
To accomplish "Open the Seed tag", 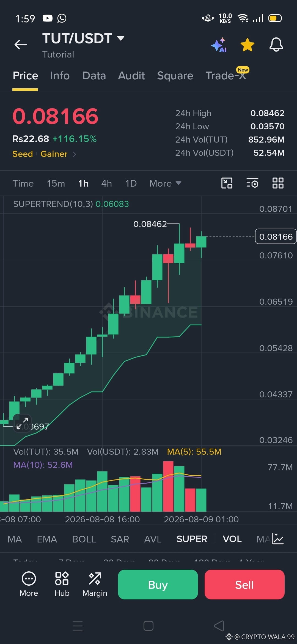I will click(x=23, y=154).
